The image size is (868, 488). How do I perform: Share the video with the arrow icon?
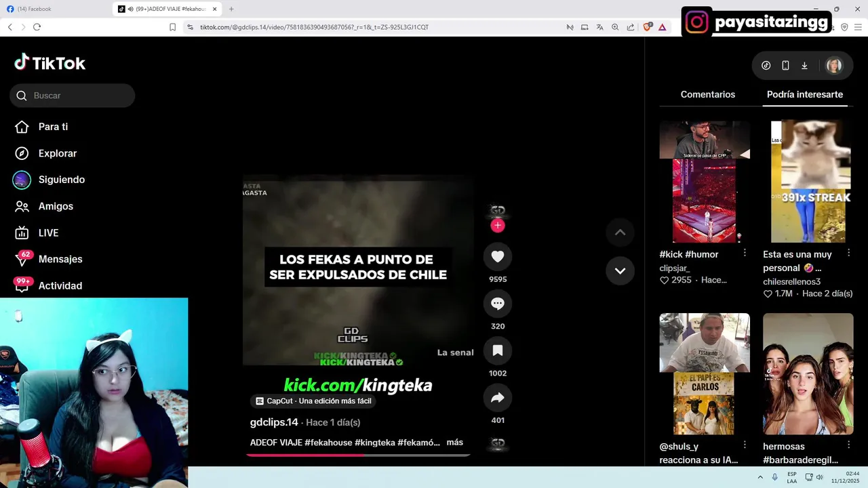(498, 398)
